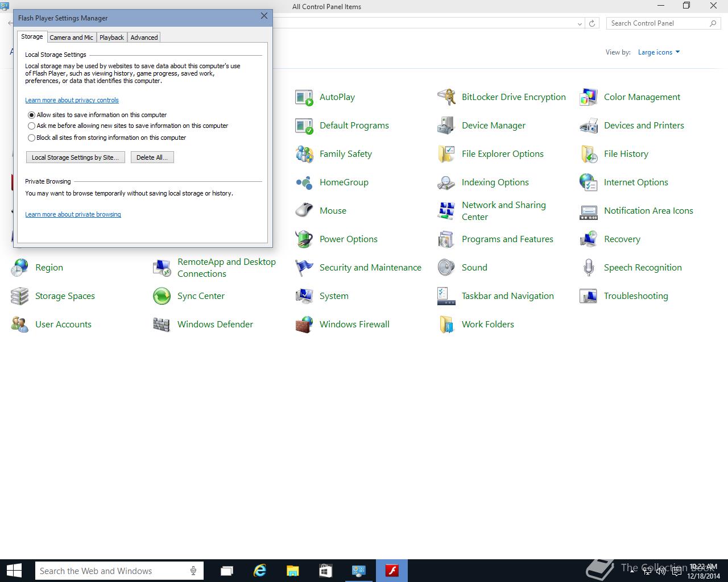Open the File Explorer Options icon
This screenshot has height=582, width=728.
click(446, 154)
